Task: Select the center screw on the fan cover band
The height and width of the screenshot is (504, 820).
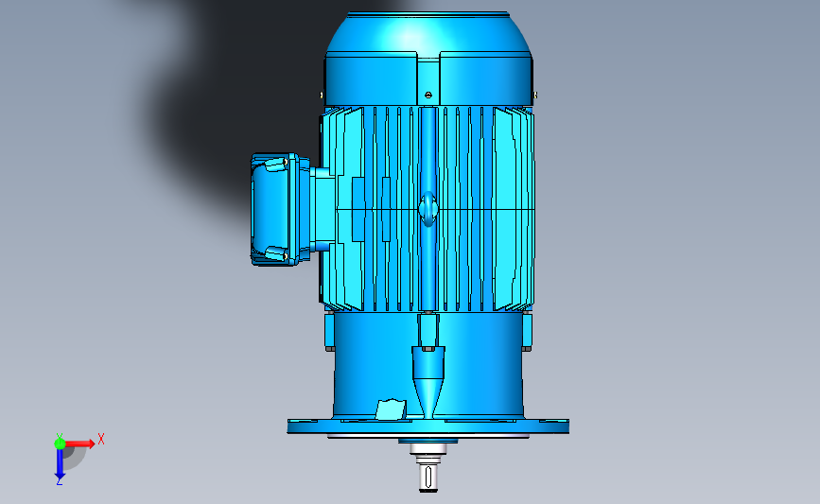Action: 428,96
